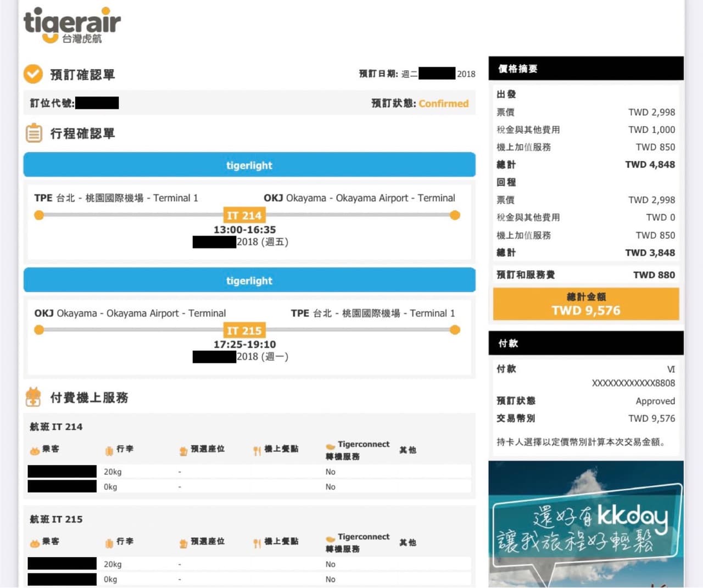Open the kkday advertisement banner
The width and height of the screenshot is (703, 588).
586,524
